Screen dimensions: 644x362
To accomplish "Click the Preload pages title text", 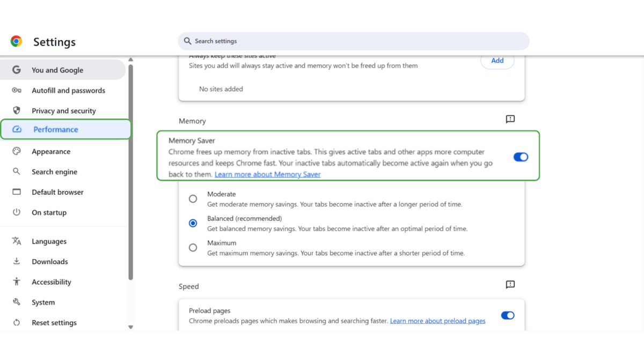I will (210, 311).
